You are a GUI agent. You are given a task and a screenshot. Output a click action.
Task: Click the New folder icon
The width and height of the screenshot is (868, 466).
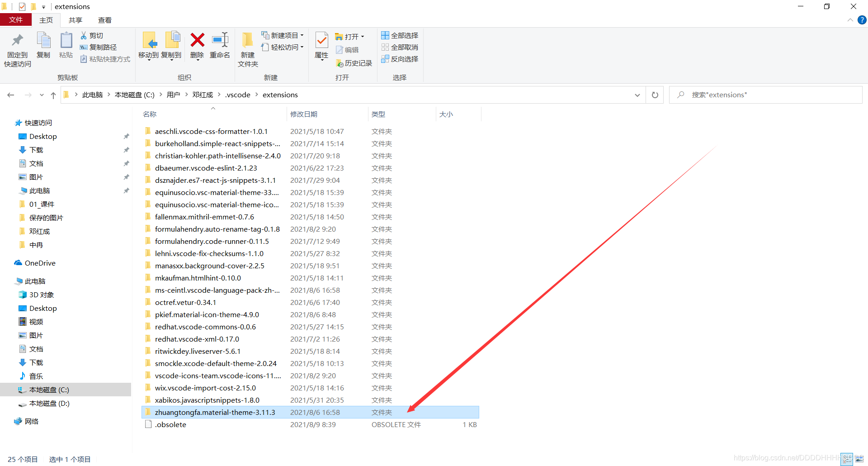(x=247, y=40)
